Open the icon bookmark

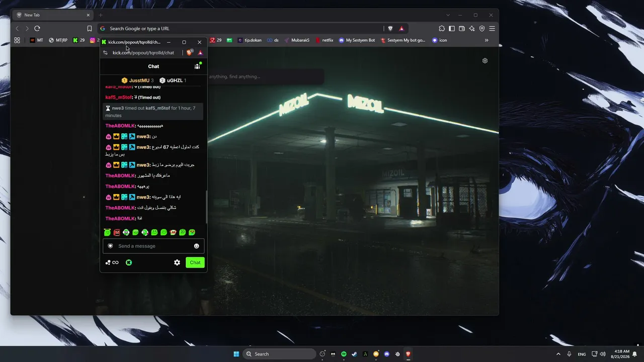click(x=439, y=40)
